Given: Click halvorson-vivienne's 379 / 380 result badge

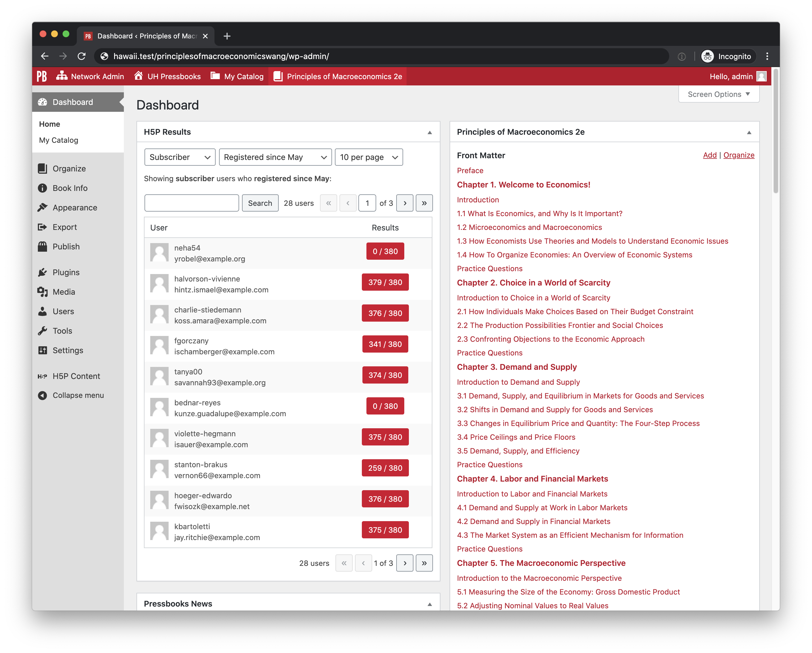Looking at the screenshot, I should (x=385, y=282).
